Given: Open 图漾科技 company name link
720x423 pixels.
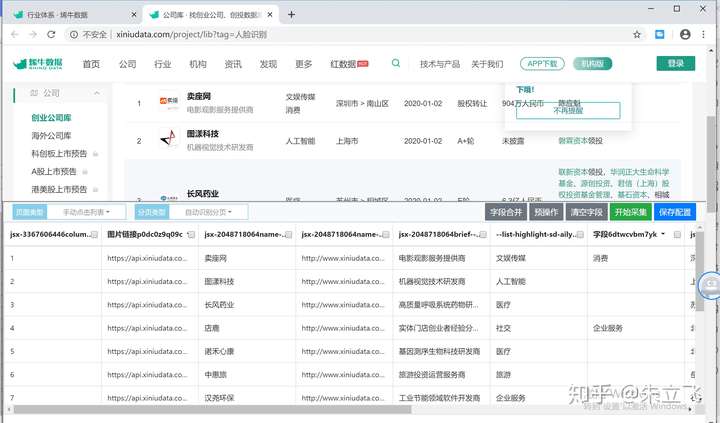Looking at the screenshot, I should [x=202, y=134].
